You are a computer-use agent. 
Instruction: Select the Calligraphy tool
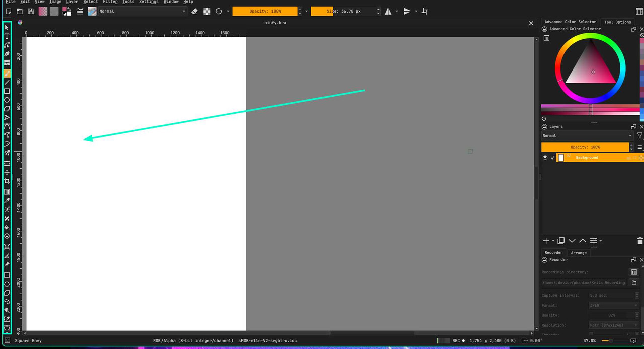[x=7, y=54]
